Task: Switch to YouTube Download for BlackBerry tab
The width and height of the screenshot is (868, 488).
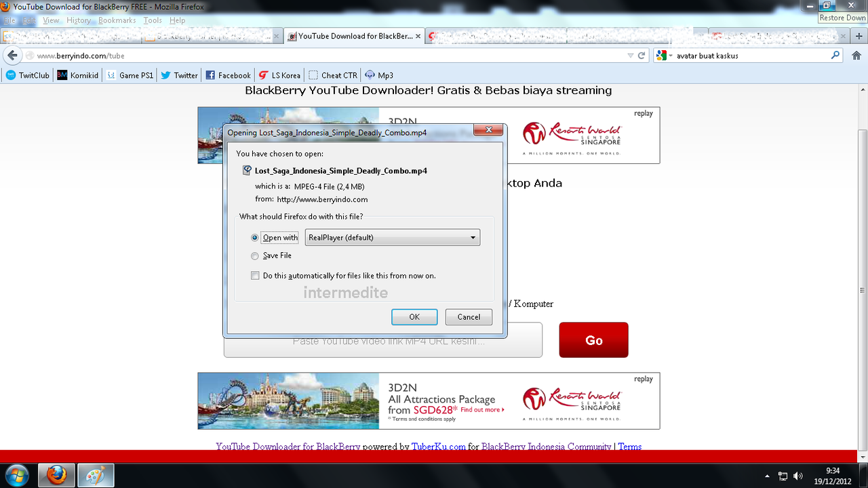Action: [354, 36]
